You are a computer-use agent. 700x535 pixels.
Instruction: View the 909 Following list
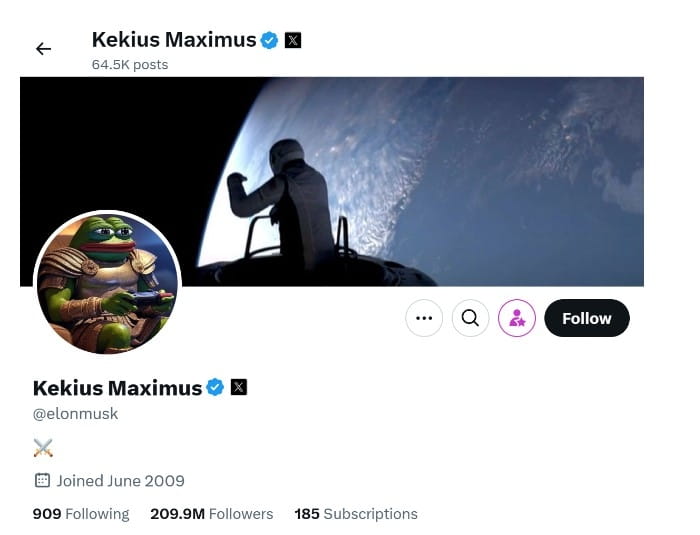pyautogui.click(x=81, y=514)
